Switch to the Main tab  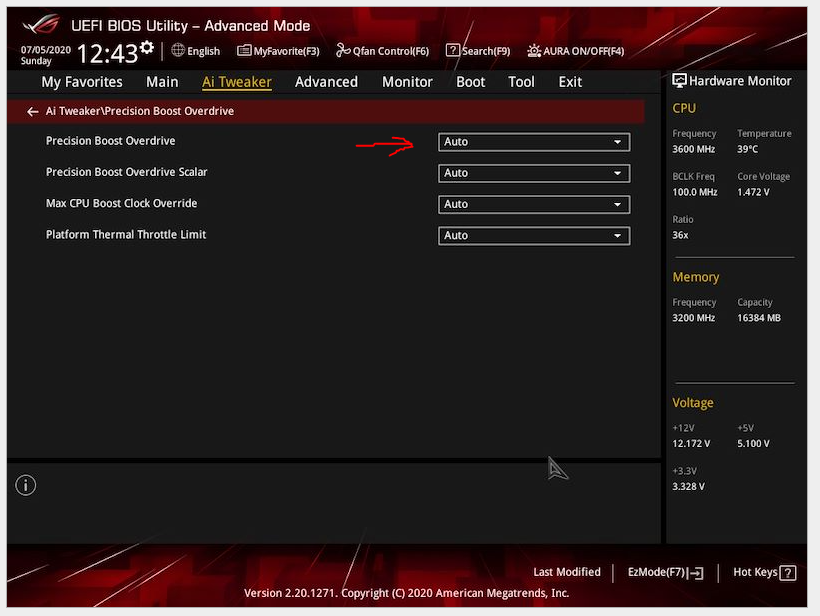click(x=162, y=82)
